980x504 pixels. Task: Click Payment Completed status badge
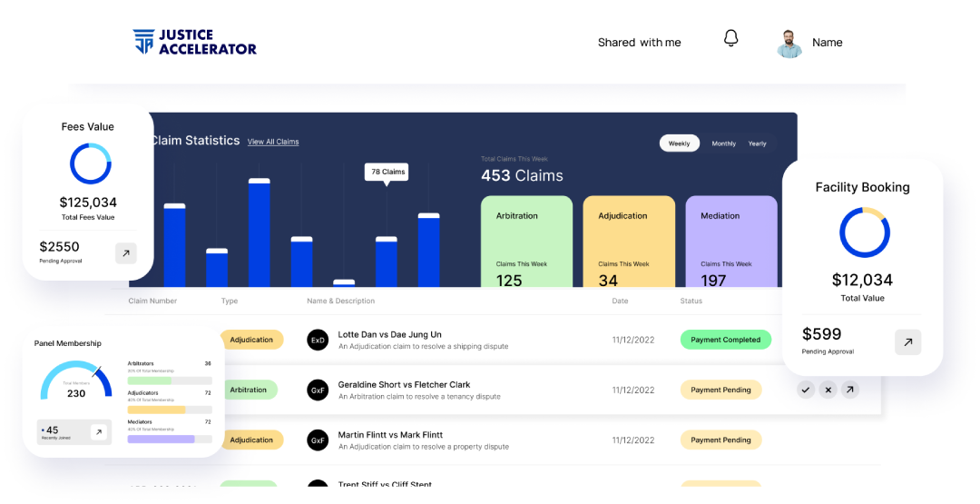coord(725,340)
